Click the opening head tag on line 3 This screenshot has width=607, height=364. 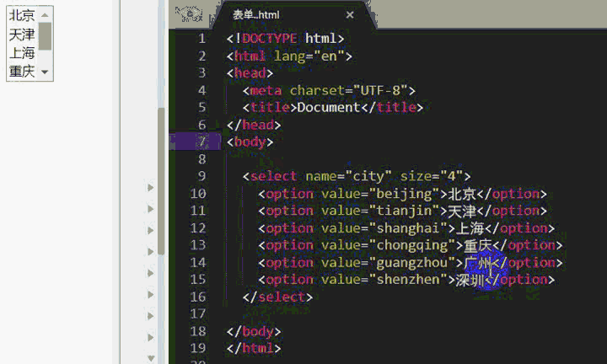tap(250, 73)
